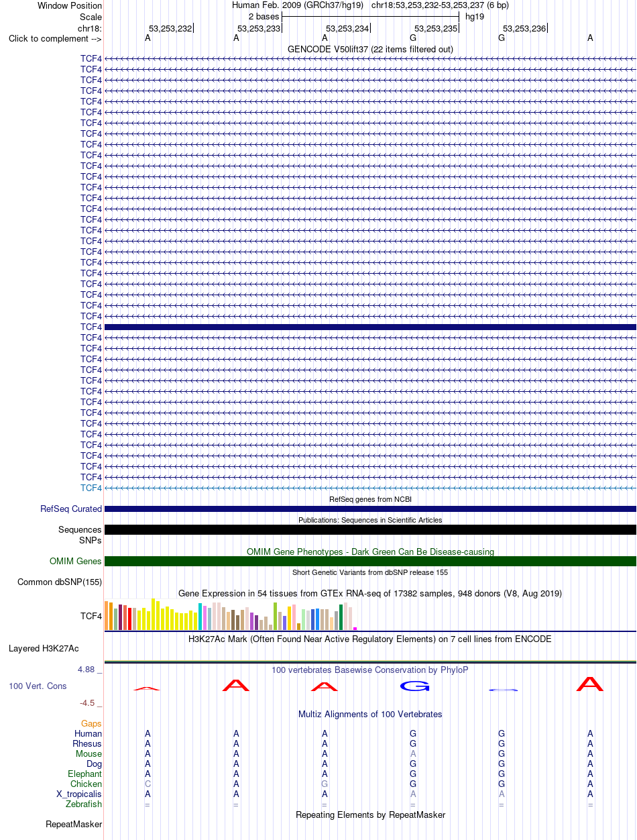Click position label 53,253,234 in ruler
The width and height of the screenshot is (637, 840).
click(x=347, y=28)
